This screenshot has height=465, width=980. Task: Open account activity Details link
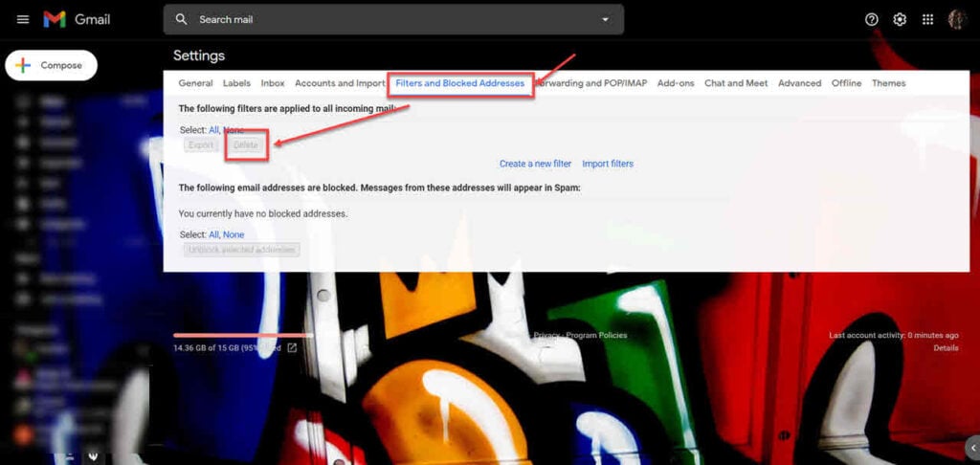point(946,348)
